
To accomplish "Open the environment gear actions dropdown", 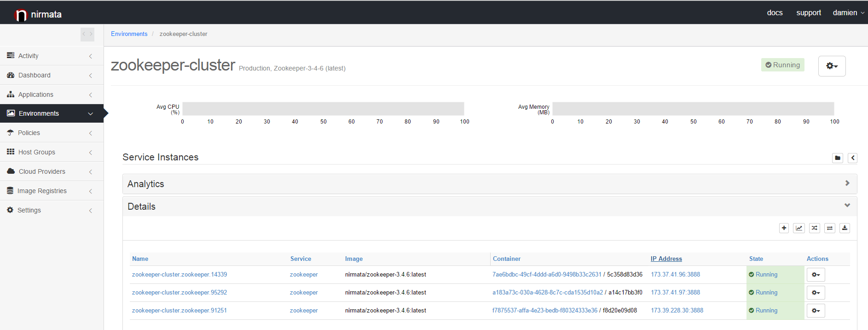I will pos(832,66).
